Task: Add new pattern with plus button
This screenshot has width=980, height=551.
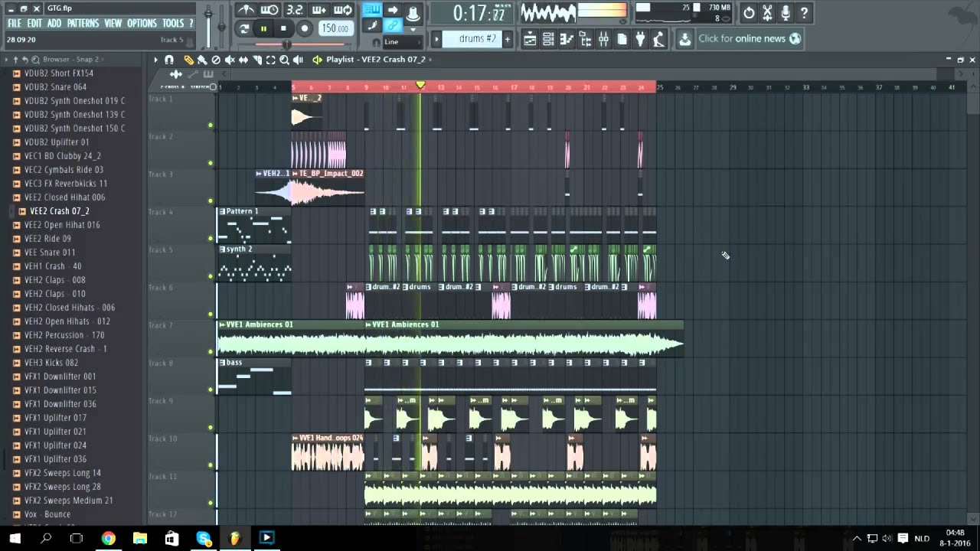Action: [507, 39]
